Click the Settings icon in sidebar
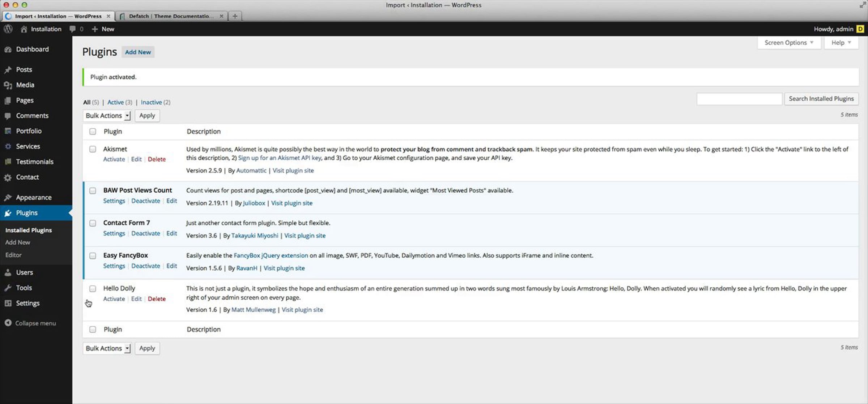This screenshot has height=404, width=868. (x=8, y=303)
